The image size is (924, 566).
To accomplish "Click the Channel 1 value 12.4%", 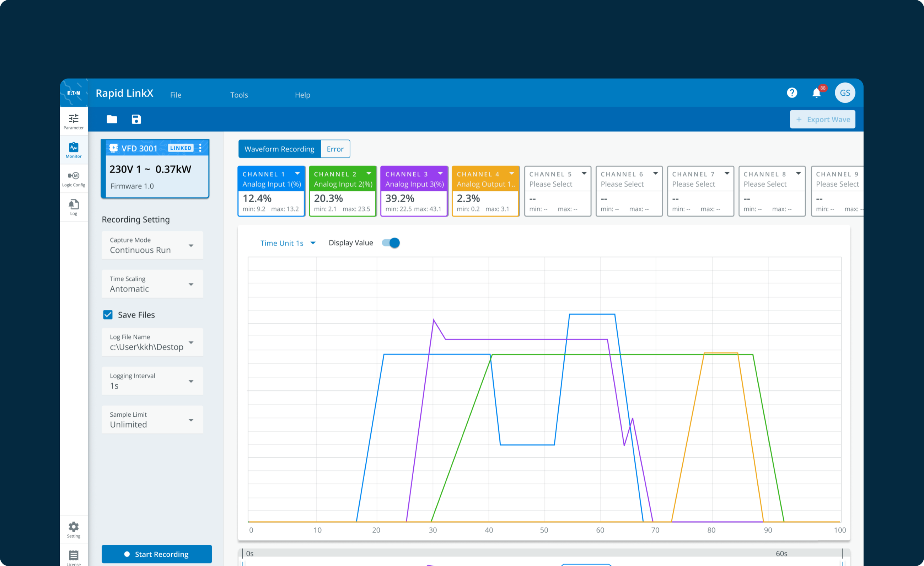I will pyautogui.click(x=257, y=198).
